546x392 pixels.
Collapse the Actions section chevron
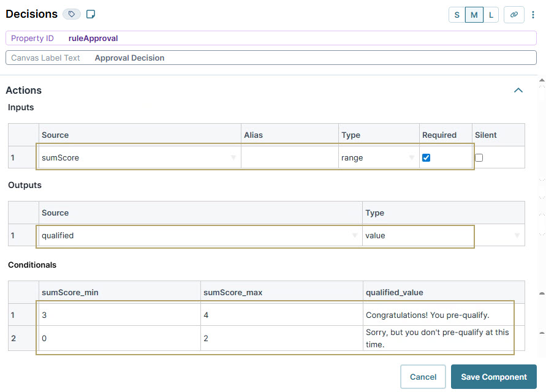click(x=518, y=89)
